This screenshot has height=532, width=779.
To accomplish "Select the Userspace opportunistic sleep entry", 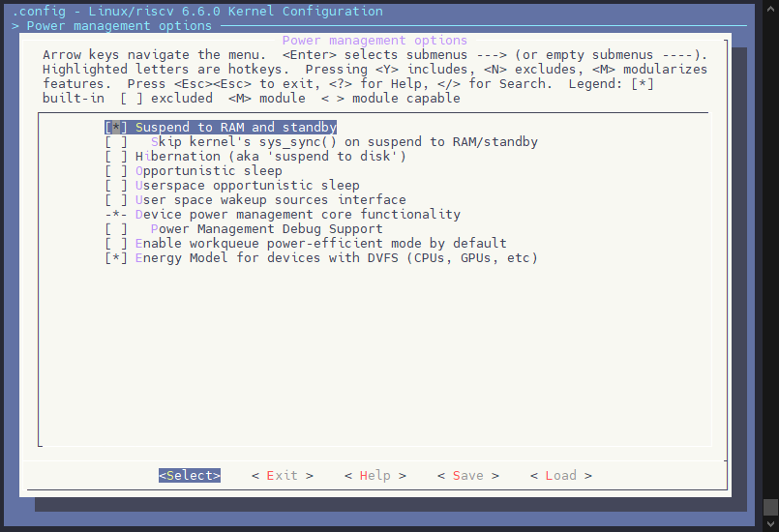I will point(247,186).
